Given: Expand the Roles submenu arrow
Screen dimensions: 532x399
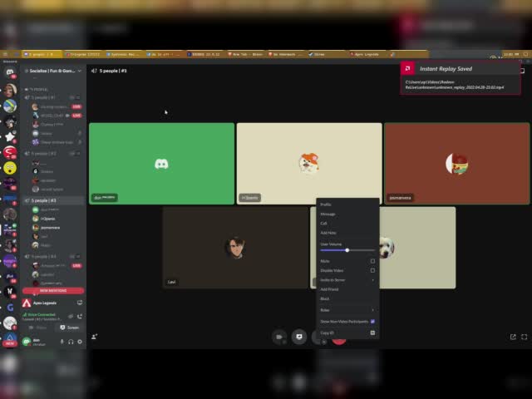Looking at the screenshot, I should (373, 310).
